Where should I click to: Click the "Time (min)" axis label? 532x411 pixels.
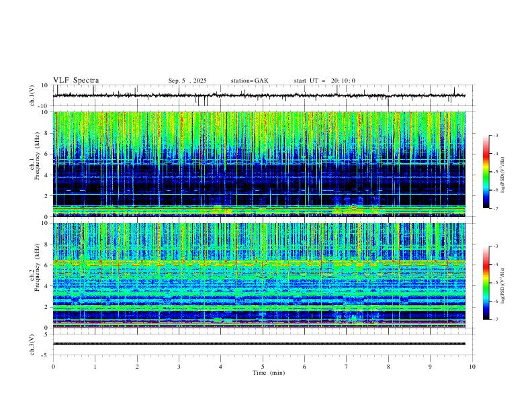coord(269,373)
